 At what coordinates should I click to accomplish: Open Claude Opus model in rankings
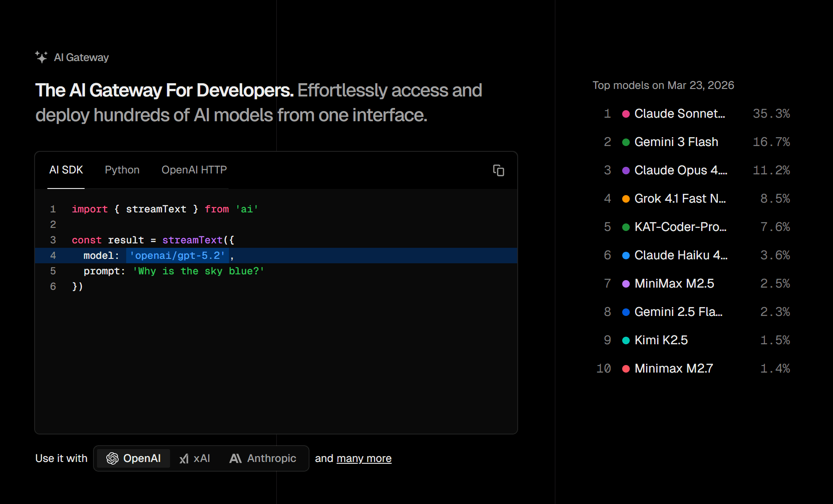(x=681, y=170)
